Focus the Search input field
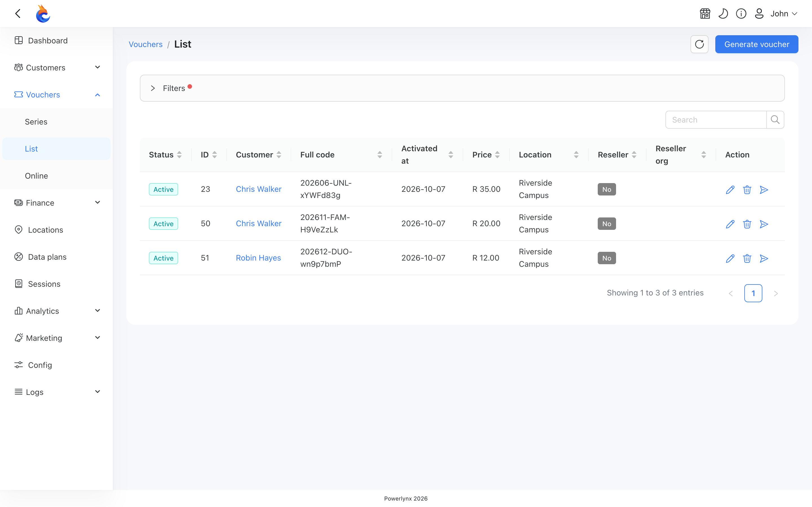Screen dimensions: 812x507 click(x=716, y=120)
